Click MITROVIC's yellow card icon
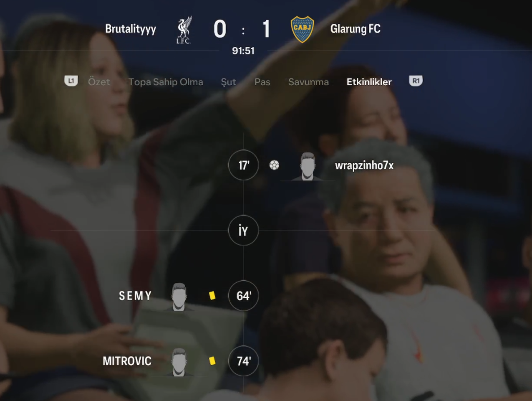Image resolution: width=532 pixels, height=401 pixels. pos(212,361)
